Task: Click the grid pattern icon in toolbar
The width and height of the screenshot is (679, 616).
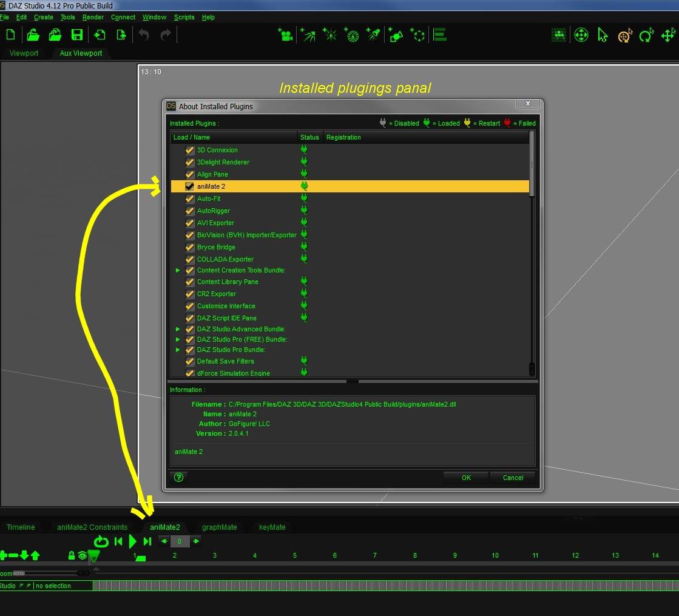Action: point(559,35)
